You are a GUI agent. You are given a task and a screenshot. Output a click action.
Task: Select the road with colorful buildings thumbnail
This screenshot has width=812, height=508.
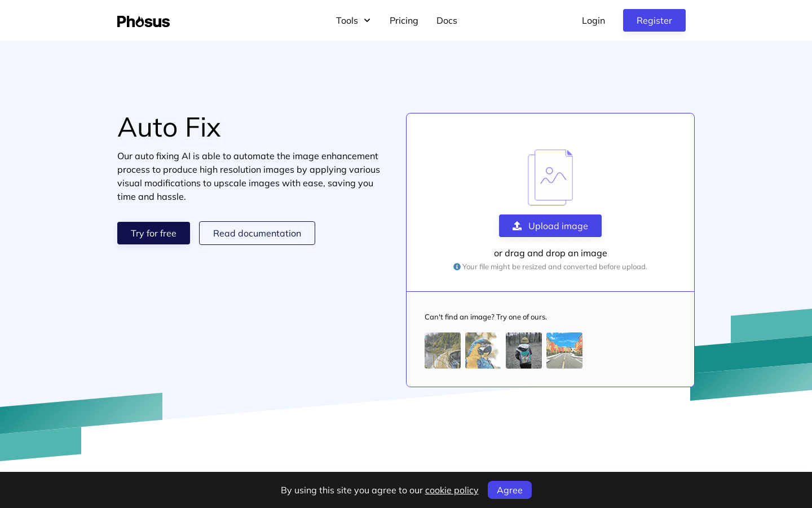pos(564,350)
